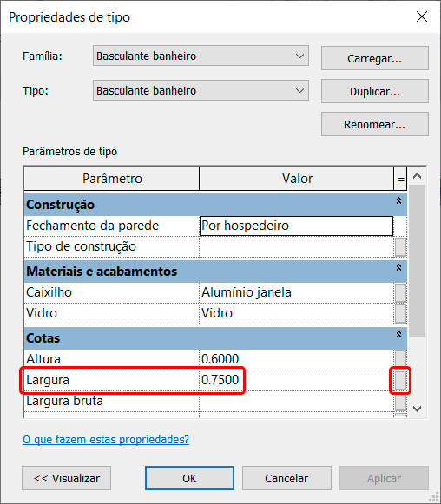Click associate parameter button for Vidro

tap(400, 314)
